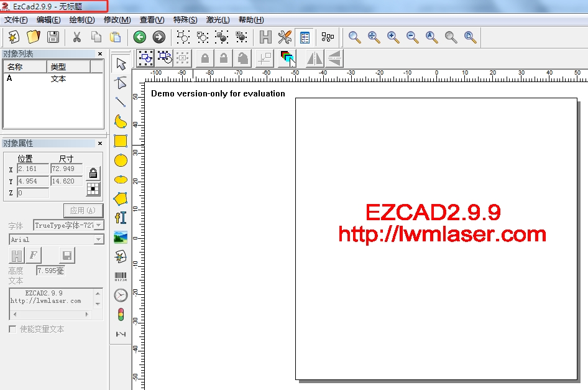This screenshot has height=390, width=588.
Task: Click the mirror horizontal icon
Action: (315, 58)
